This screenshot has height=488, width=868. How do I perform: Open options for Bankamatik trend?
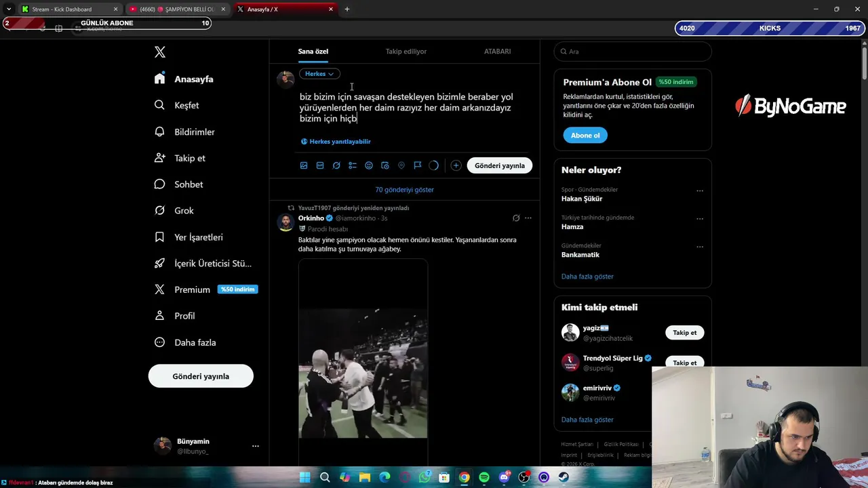[700, 247]
